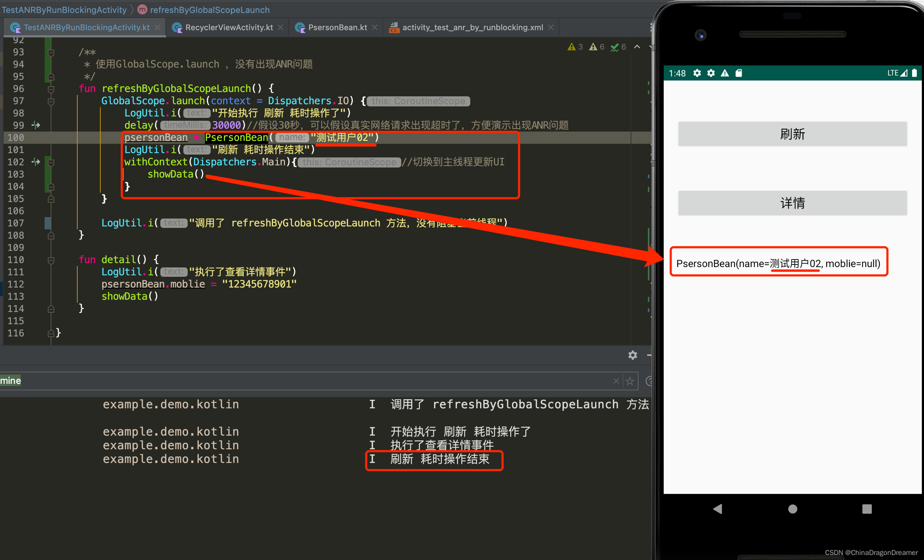Switch to TestANRByRunBlockingActivity.kt tab

pos(86,27)
